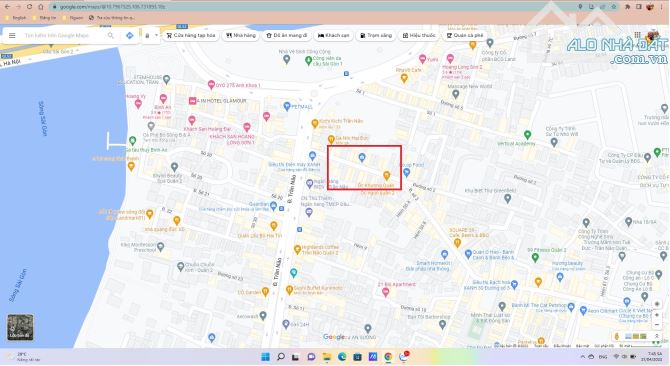670x366 pixels.
Task: Open the Google Maps hamburger menu
Action: point(12,35)
